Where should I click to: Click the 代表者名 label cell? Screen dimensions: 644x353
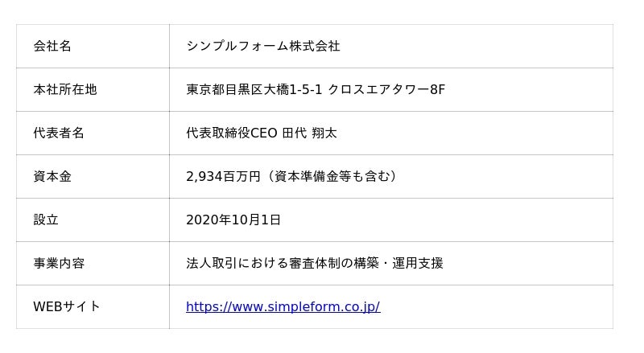pos(59,133)
